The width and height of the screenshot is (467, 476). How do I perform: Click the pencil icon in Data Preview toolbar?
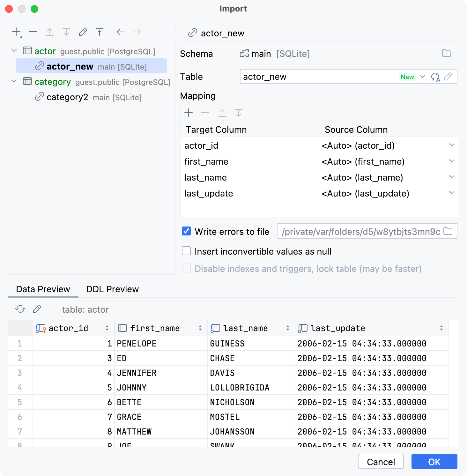[x=37, y=309]
